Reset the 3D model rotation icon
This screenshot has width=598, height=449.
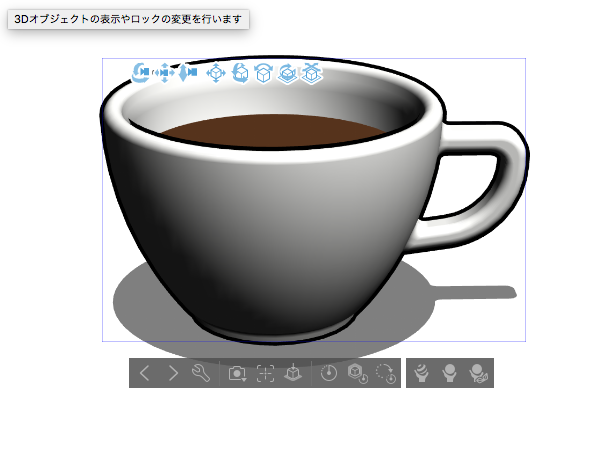358,373
